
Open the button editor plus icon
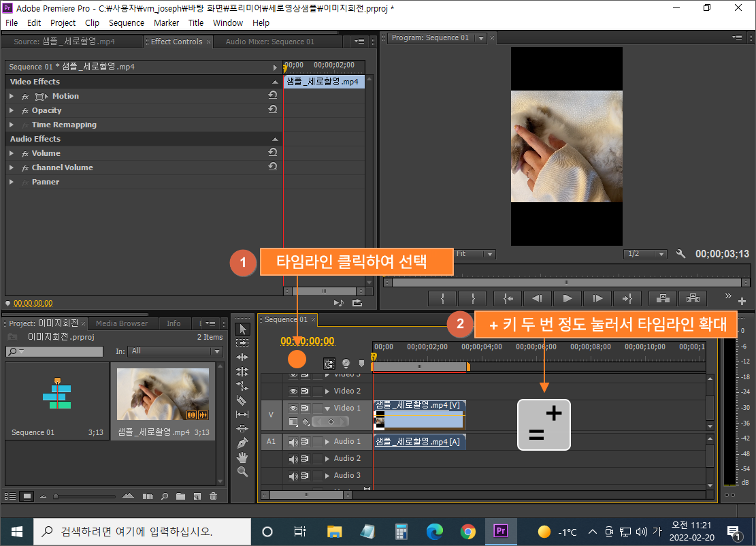point(742,301)
